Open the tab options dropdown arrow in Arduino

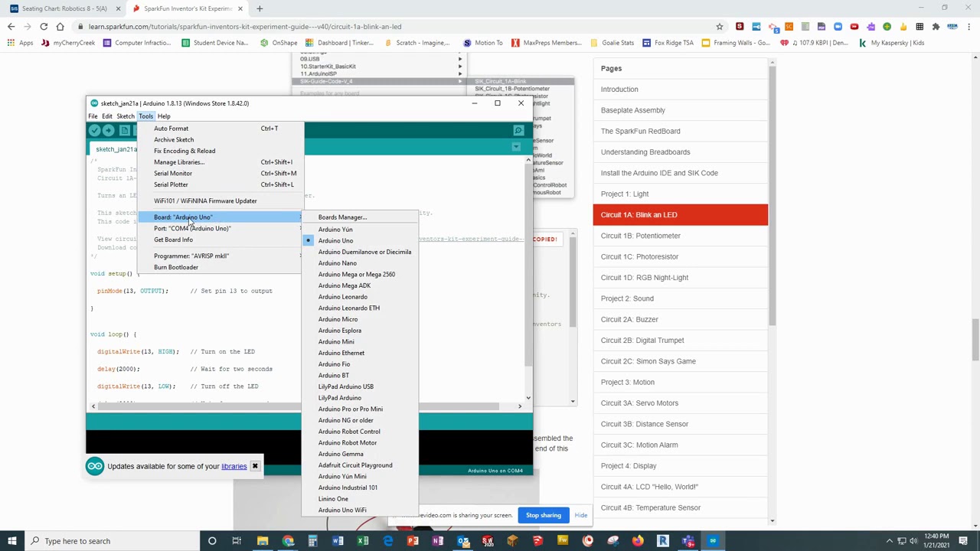coord(516,147)
